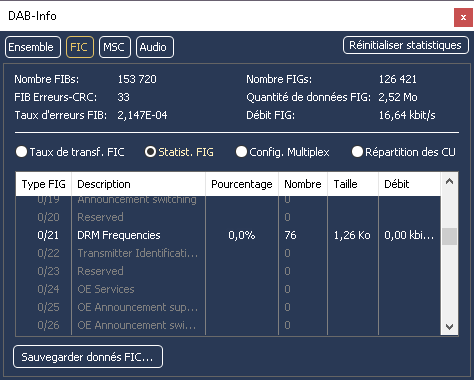Open the FIC tab

80,47
